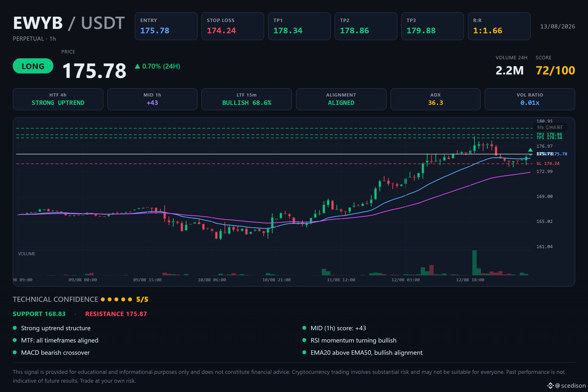Click the MTF: all timeframes aligned text
The width and height of the screenshot is (588, 392).
(x=60, y=341)
